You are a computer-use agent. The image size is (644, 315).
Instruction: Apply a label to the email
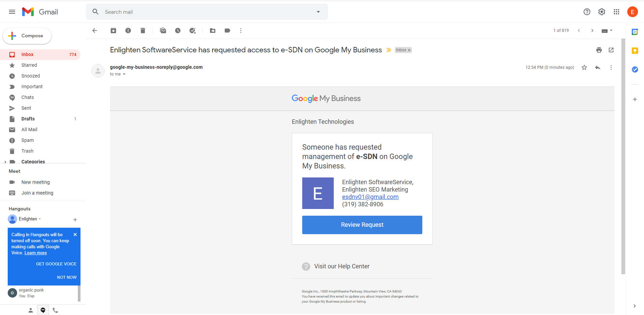[227, 31]
